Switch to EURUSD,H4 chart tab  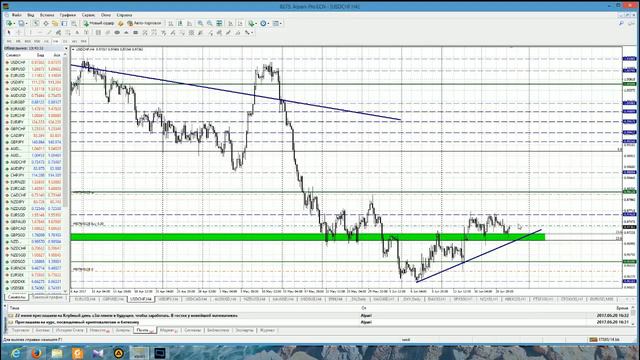pos(85,299)
